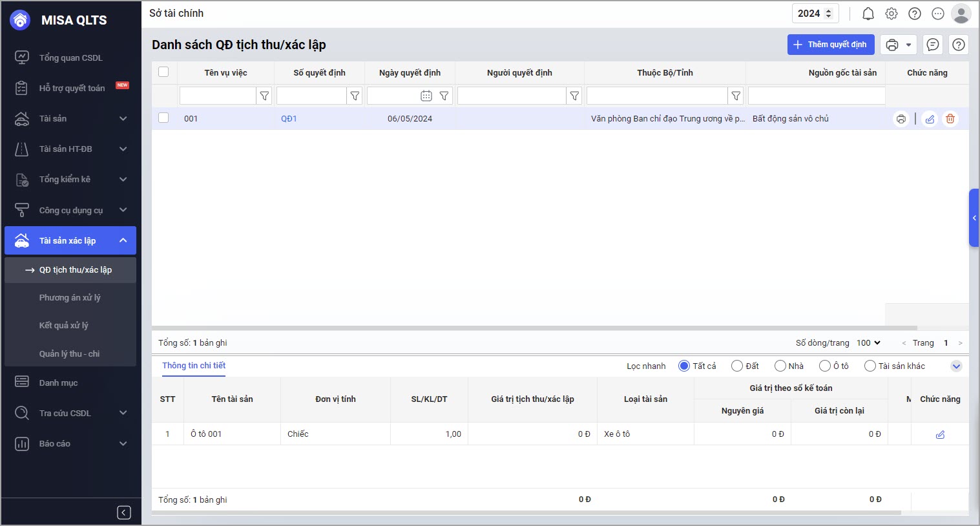Edit asset Ô tô 001 detail row
Image resolution: width=980 pixels, height=526 pixels.
click(x=940, y=434)
